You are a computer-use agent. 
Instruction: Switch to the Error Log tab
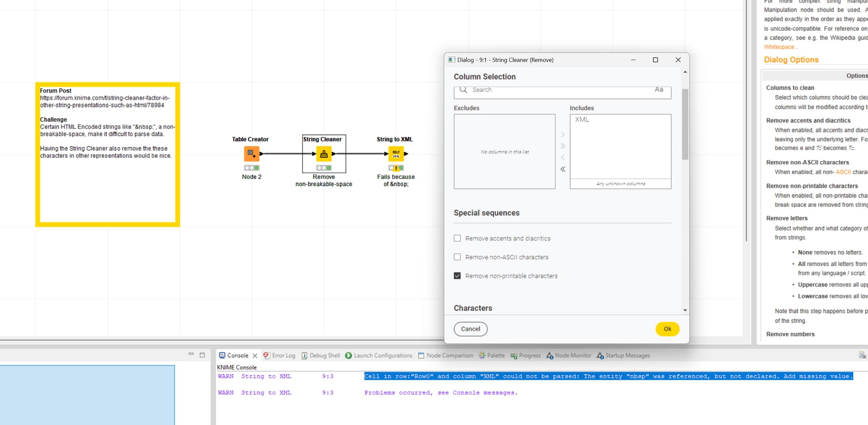point(279,356)
